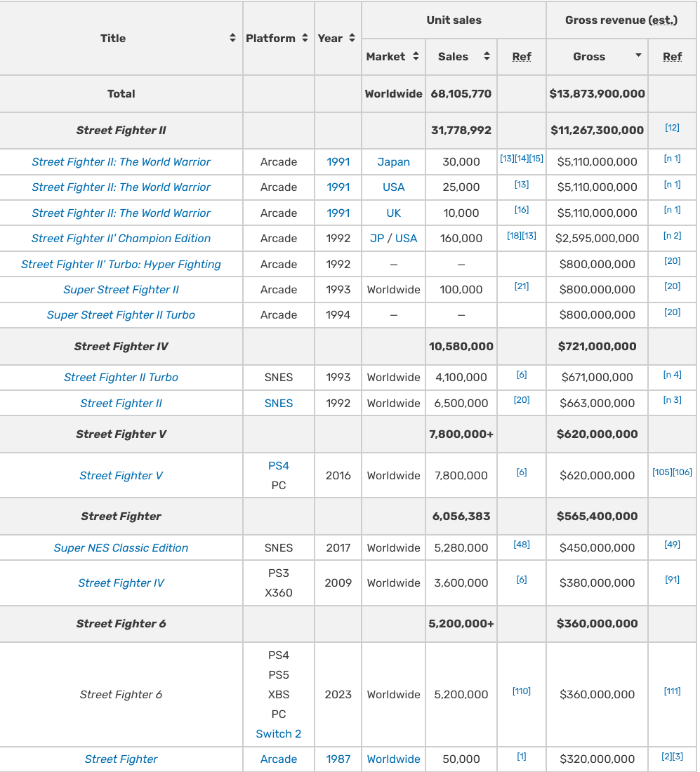Select the $11,267,300,000 gross cell

(x=597, y=131)
